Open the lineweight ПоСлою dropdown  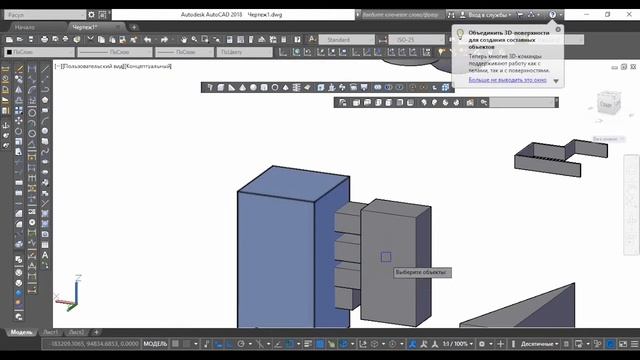(184, 52)
